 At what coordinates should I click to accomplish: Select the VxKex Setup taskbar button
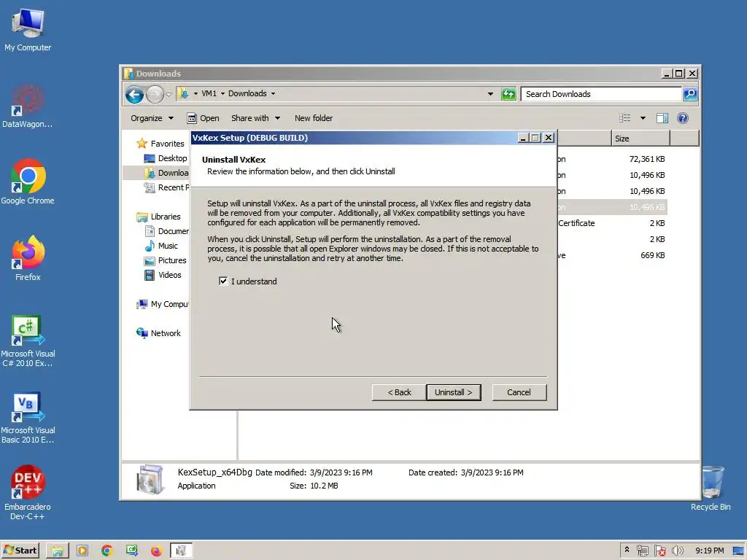181,551
